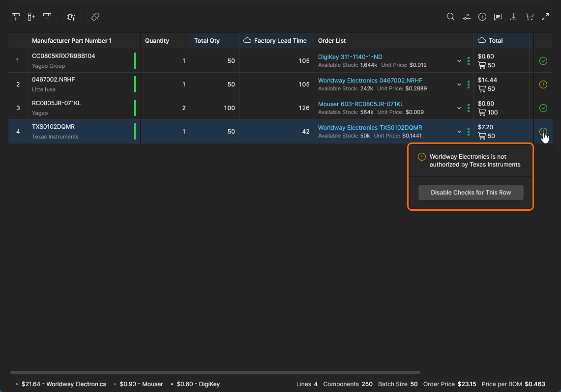
Task: Open the Mouser 603-RC0805JR-071KL link
Action: (360, 104)
